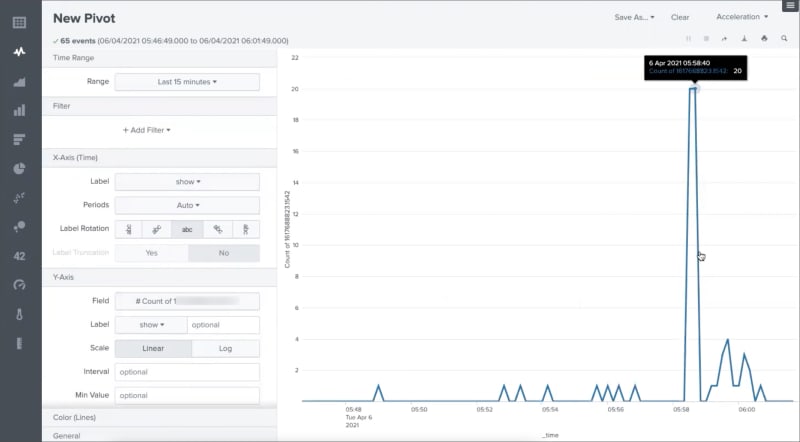Switch to bar chart visualization
Image resolution: width=800 pixels, height=442 pixels.
(x=19, y=139)
